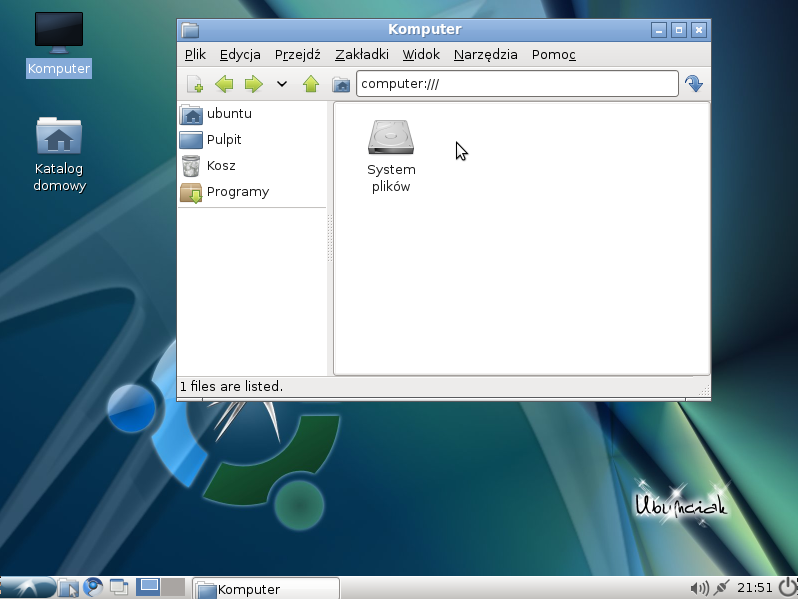Open the Narzędzia menu
Viewport: 798px width, 599px height.
[485, 54]
